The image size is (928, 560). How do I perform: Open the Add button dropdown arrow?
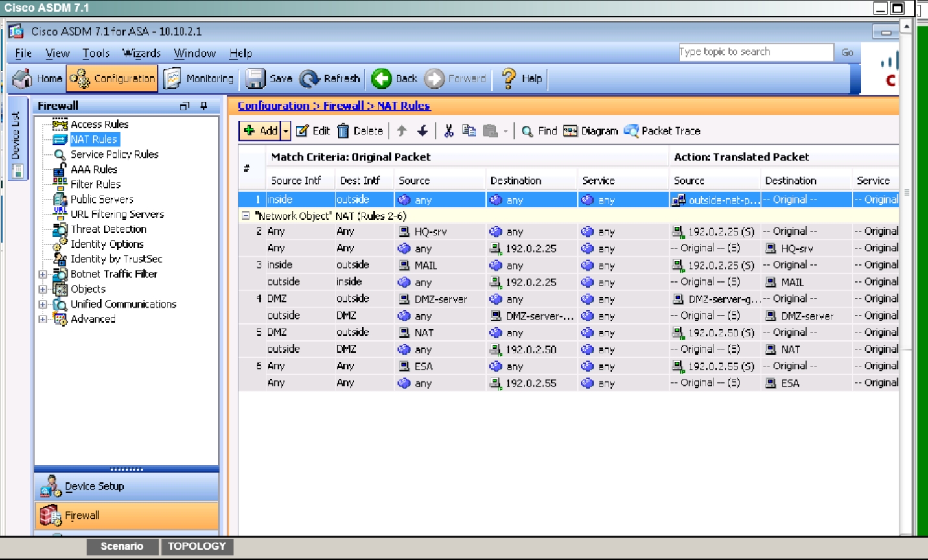pos(285,131)
